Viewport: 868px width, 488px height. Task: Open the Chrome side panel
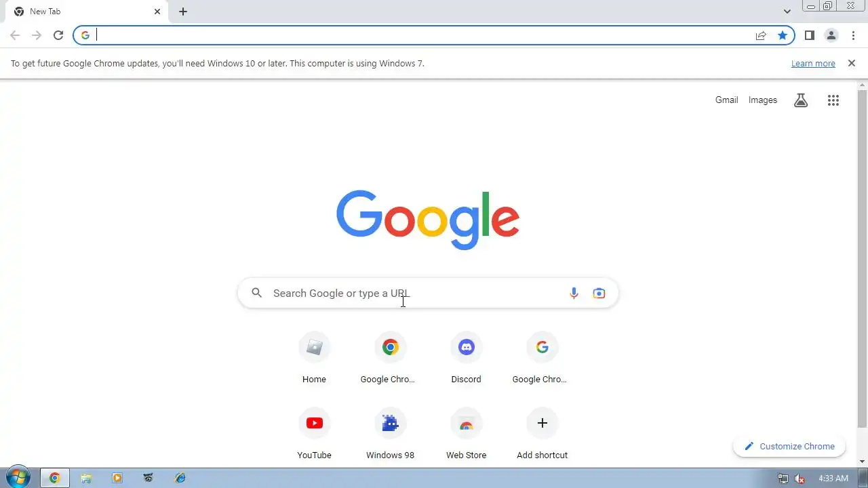(809, 35)
